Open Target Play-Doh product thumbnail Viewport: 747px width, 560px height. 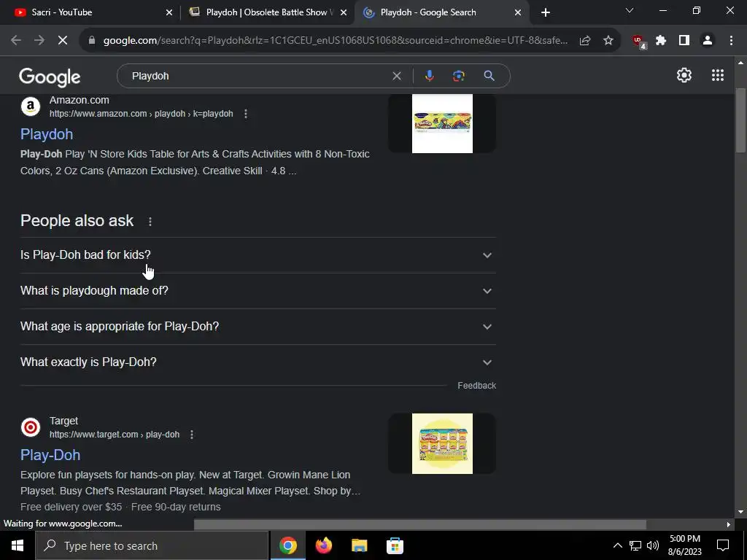[x=442, y=444]
